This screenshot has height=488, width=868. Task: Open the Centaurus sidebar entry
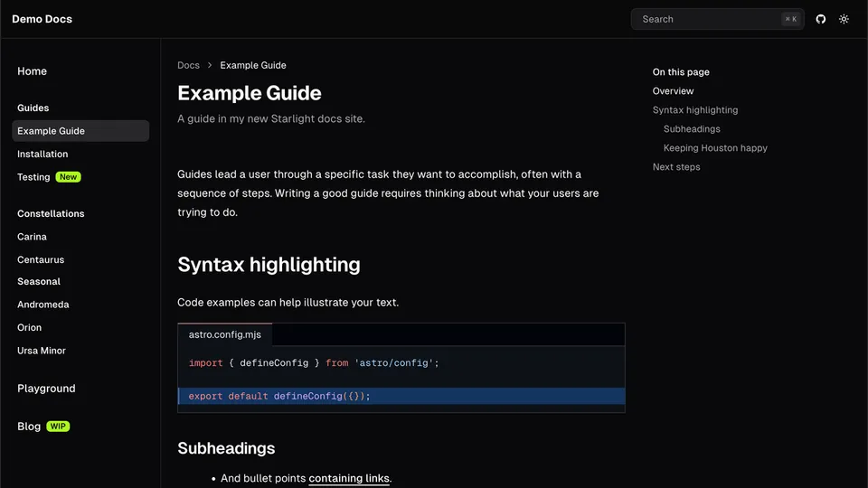point(41,260)
